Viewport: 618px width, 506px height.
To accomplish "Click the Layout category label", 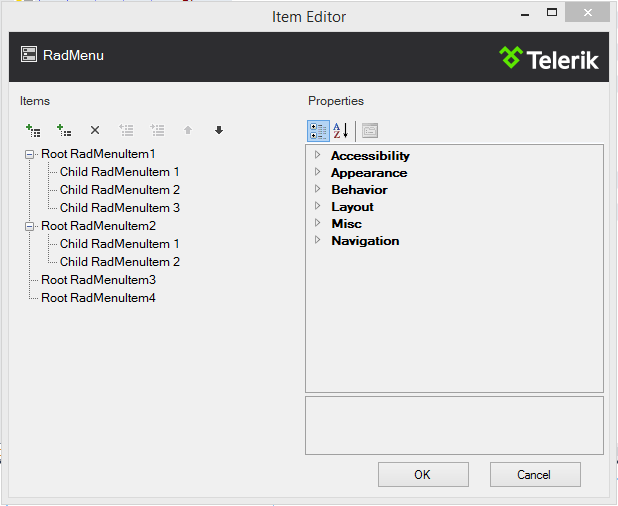I will pyautogui.click(x=352, y=207).
